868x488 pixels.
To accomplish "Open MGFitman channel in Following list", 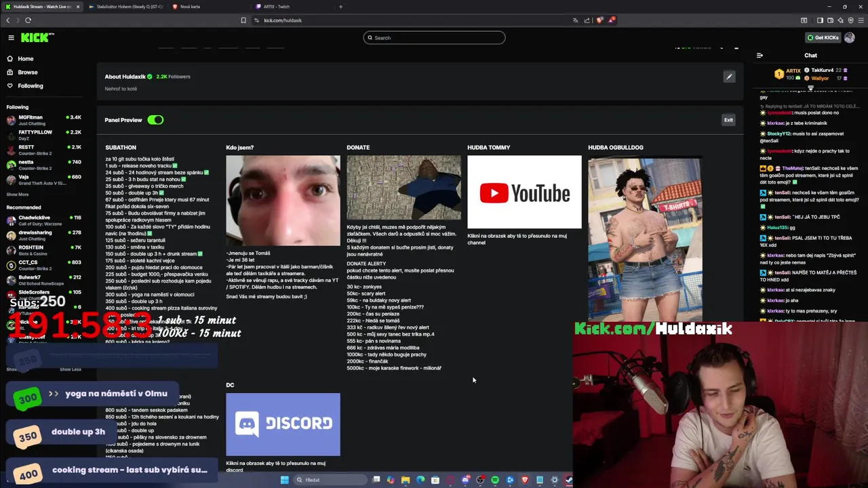I will point(43,120).
